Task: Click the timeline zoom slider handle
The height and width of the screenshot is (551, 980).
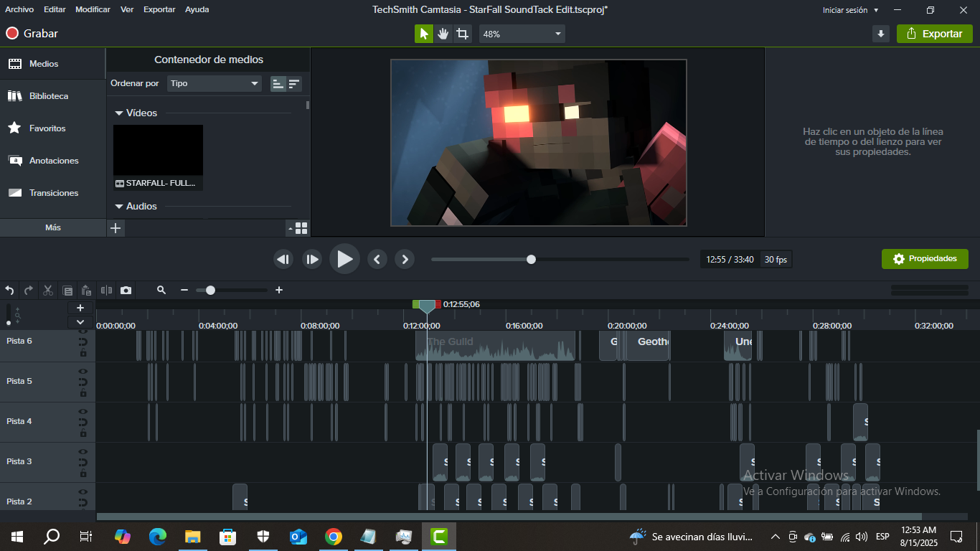Action: point(210,291)
